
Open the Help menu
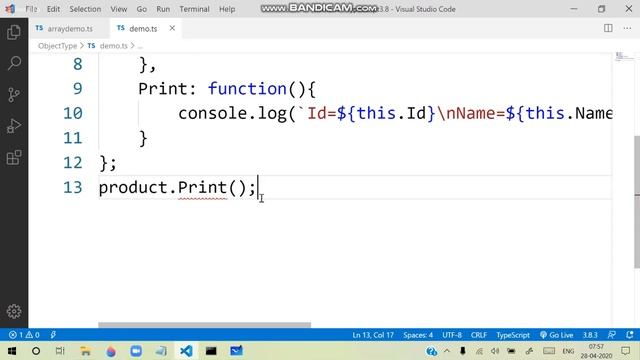227,9
